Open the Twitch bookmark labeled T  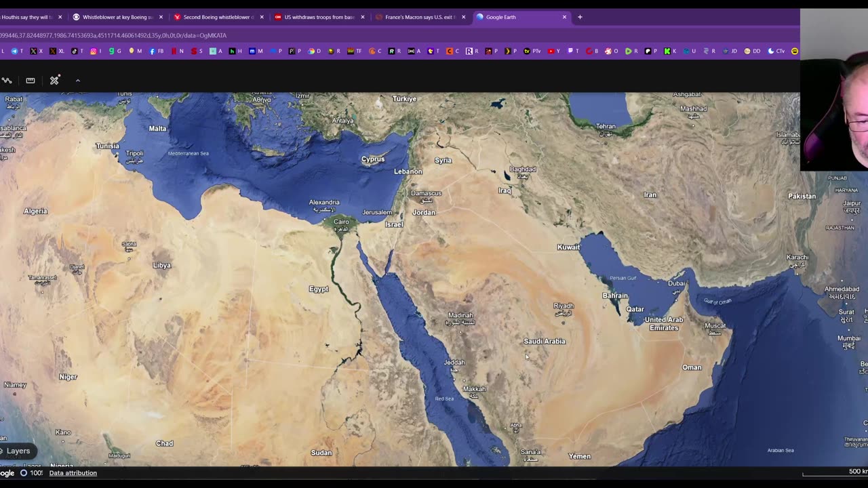click(574, 51)
